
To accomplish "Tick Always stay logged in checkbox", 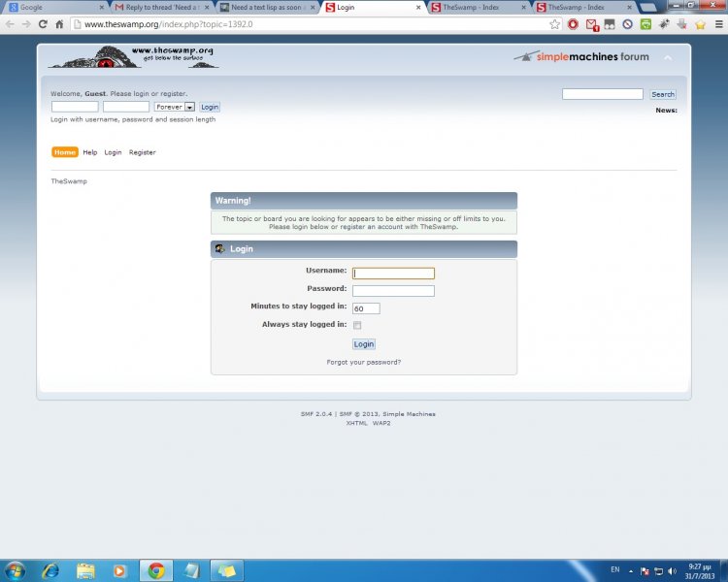I will click(357, 325).
